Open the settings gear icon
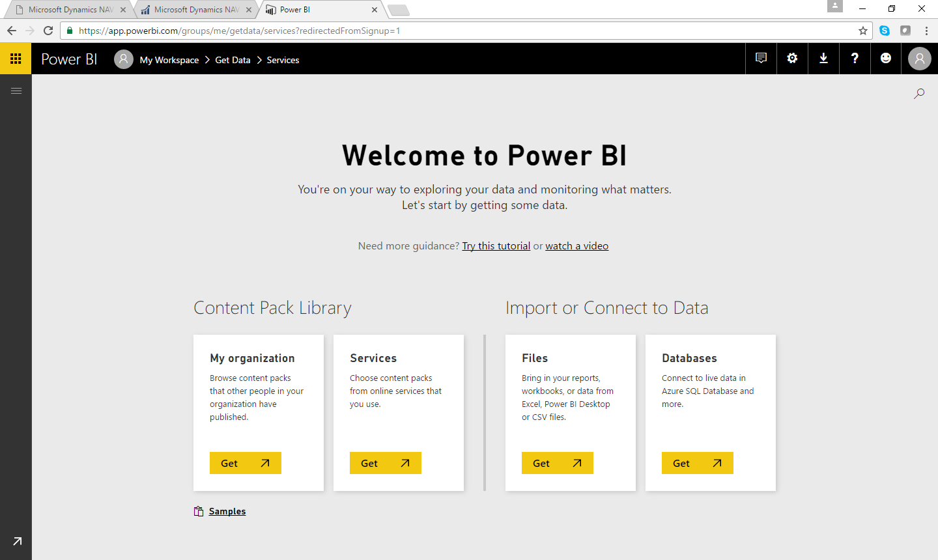Image resolution: width=938 pixels, height=560 pixels. (792, 59)
